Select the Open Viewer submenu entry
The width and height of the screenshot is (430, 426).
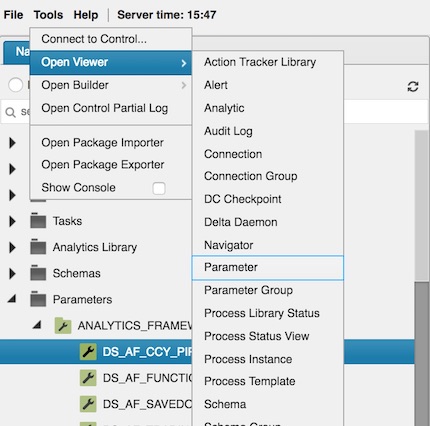(111, 62)
